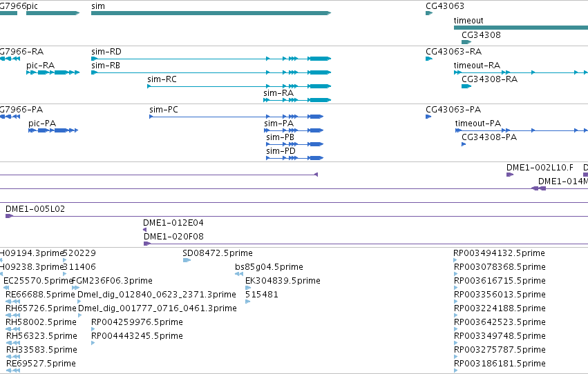Click the timeout-RA transcript label

click(477, 66)
